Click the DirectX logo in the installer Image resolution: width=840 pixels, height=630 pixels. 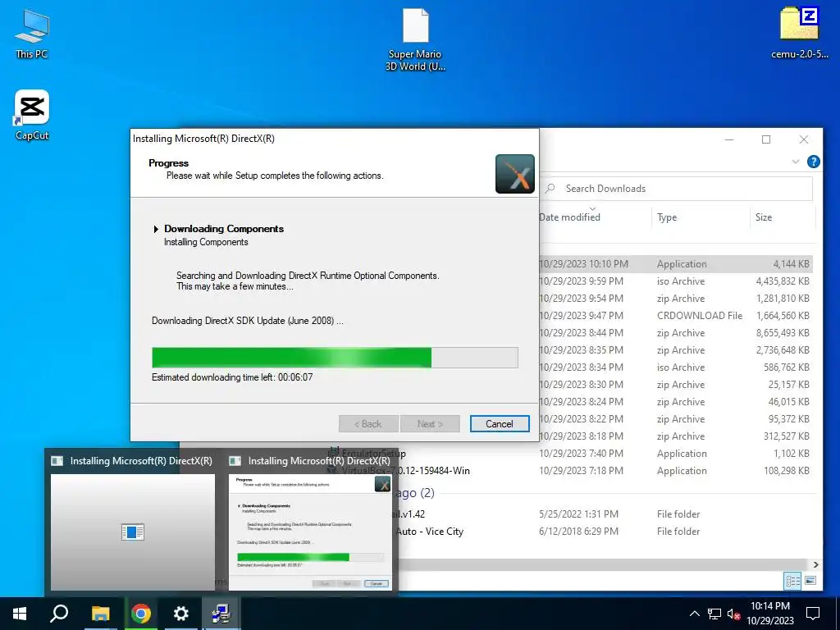click(515, 174)
